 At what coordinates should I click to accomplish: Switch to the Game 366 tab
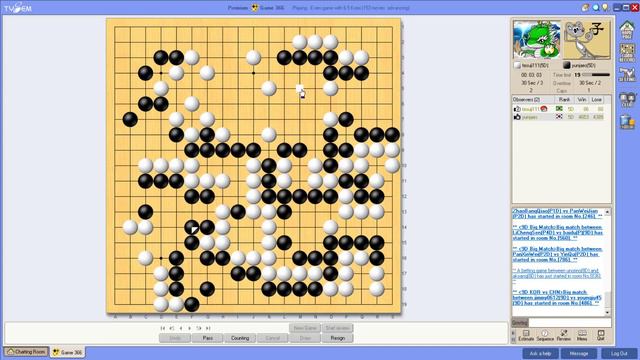68,352
